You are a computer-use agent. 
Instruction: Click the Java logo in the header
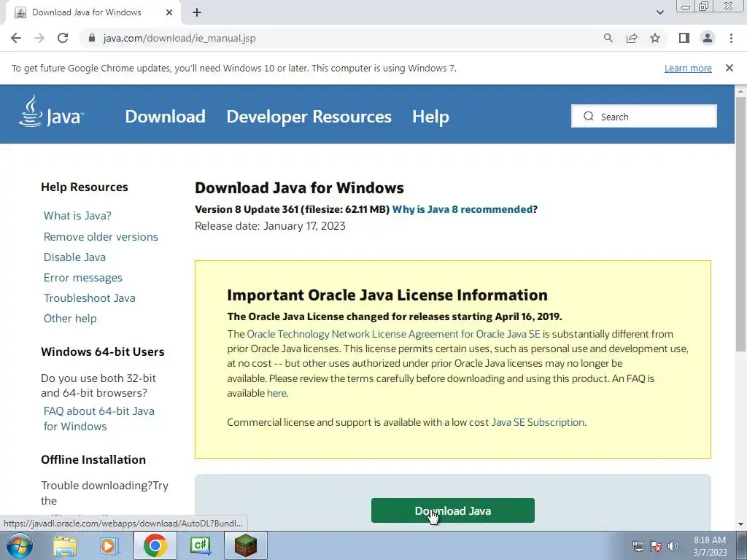[x=52, y=112]
